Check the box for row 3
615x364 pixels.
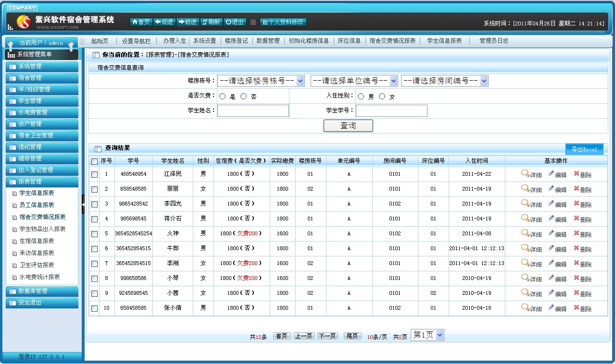tap(95, 204)
